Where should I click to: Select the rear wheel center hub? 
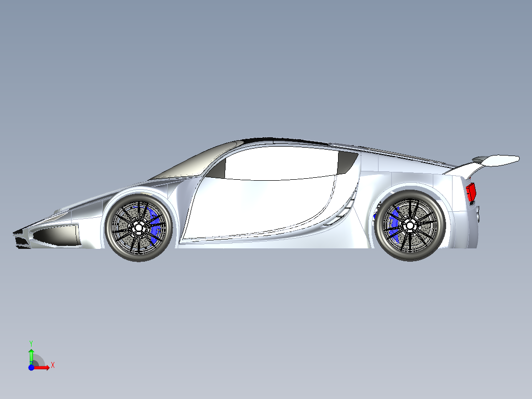409,225
